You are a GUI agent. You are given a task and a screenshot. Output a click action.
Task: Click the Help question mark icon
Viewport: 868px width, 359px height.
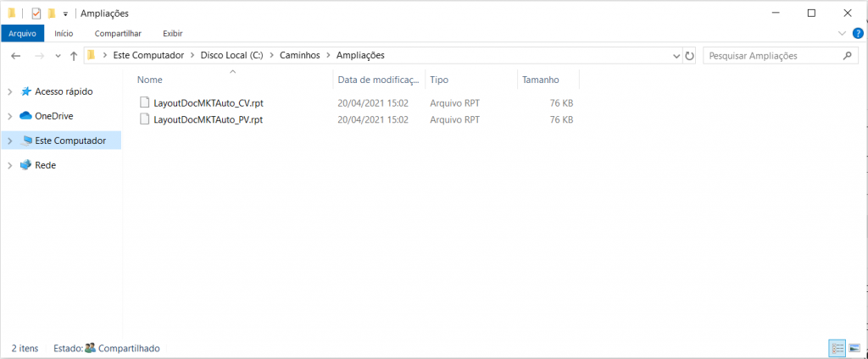pyautogui.click(x=857, y=33)
